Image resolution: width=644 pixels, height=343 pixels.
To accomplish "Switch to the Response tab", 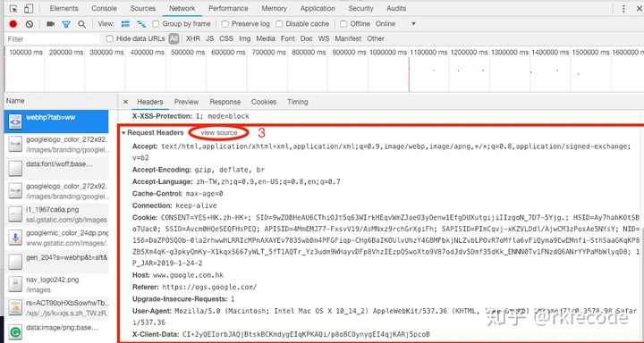I will point(225,102).
